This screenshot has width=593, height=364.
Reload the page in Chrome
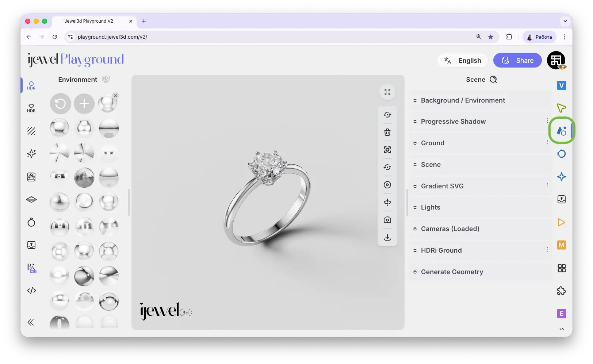[55, 37]
